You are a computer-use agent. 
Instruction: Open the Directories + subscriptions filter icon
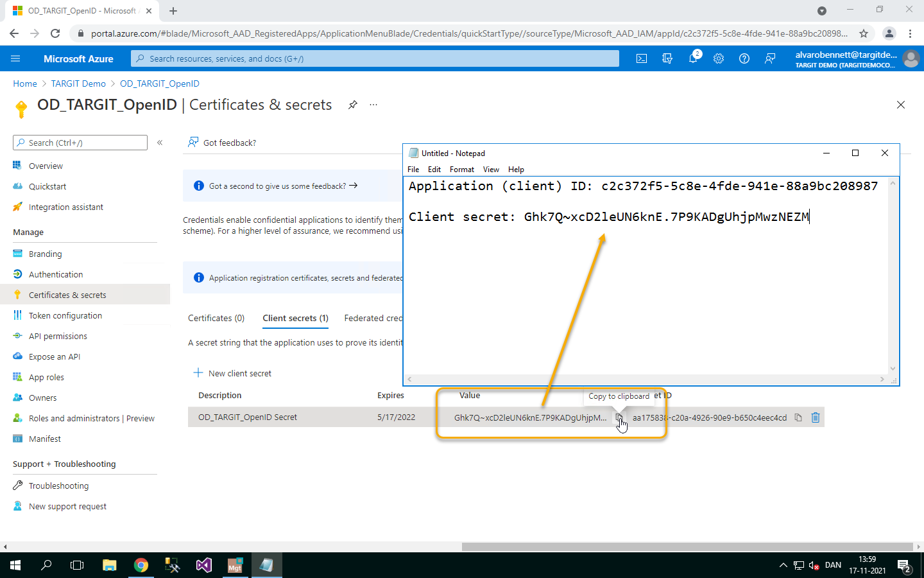click(667, 58)
